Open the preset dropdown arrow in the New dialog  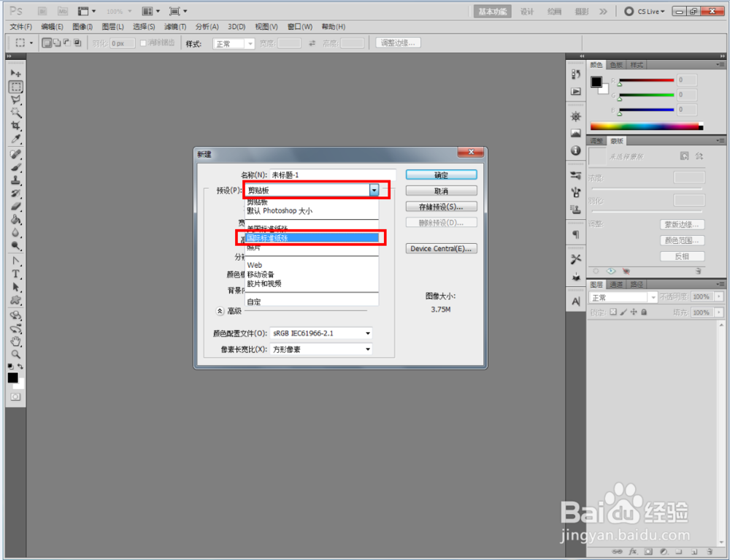pos(374,190)
